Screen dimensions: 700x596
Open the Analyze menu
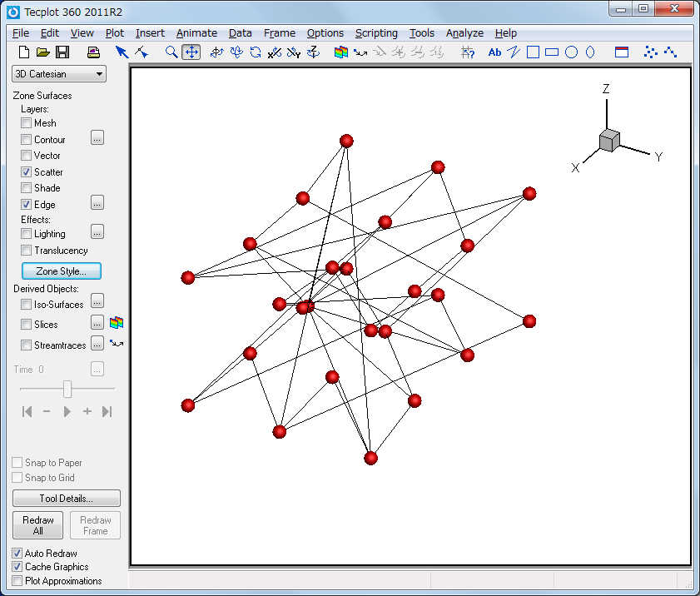(464, 33)
